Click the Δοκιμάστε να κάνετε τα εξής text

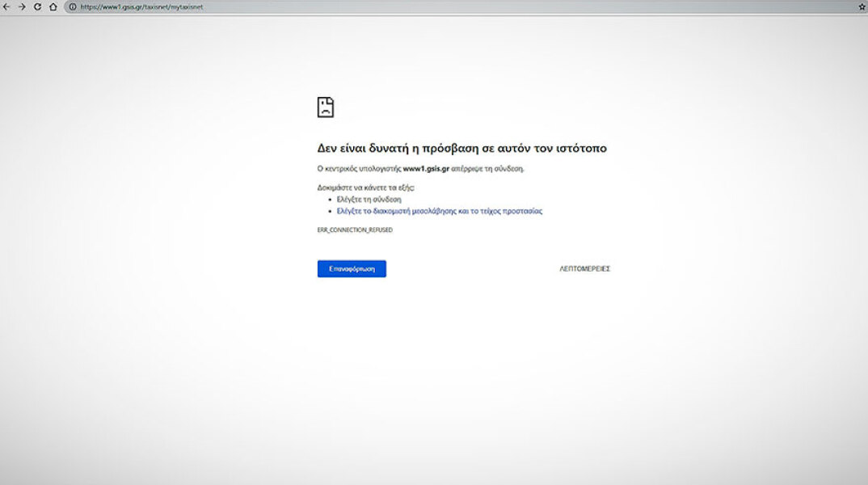pos(365,188)
